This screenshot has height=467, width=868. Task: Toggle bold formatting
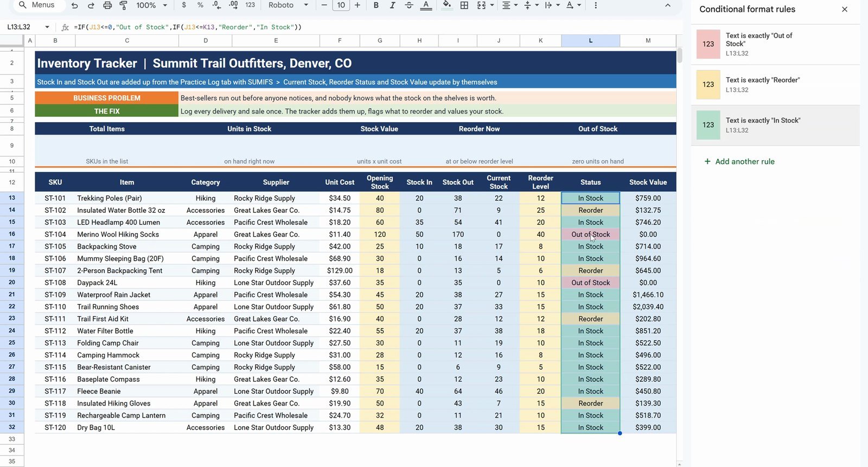click(376, 5)
